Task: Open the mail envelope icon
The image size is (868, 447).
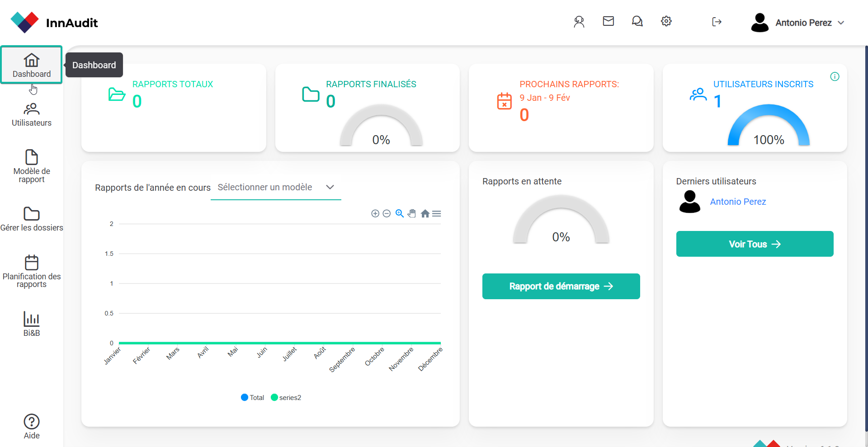Action: pos(608,21)
